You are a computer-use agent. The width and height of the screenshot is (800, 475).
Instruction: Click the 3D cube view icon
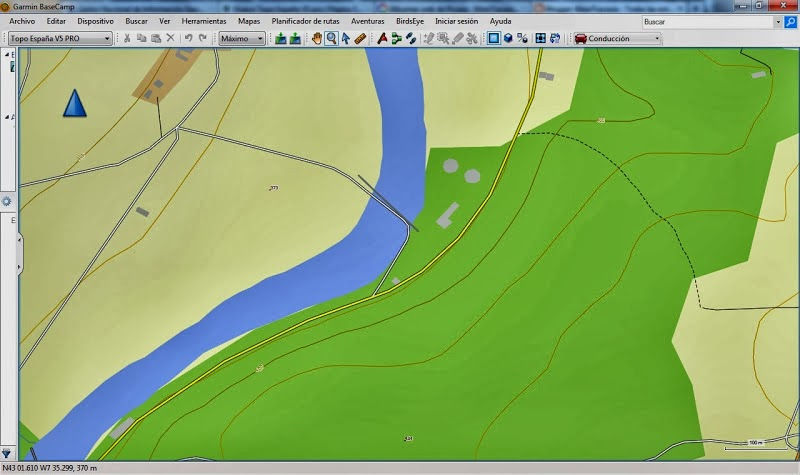point(508,38)
